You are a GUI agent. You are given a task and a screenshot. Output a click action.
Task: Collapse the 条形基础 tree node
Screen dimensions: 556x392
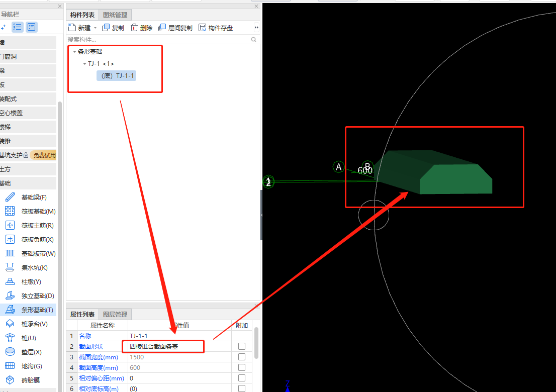[x=74, y=52]
